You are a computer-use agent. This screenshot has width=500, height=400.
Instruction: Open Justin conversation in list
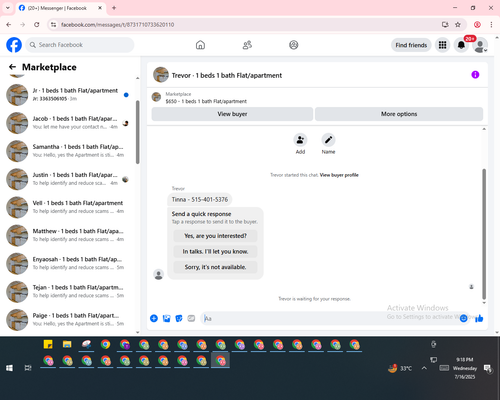pyautogui.click(x=68, y=179)
